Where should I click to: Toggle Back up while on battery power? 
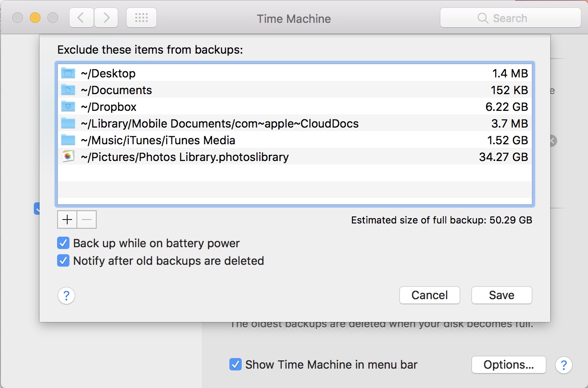point(63,243)
